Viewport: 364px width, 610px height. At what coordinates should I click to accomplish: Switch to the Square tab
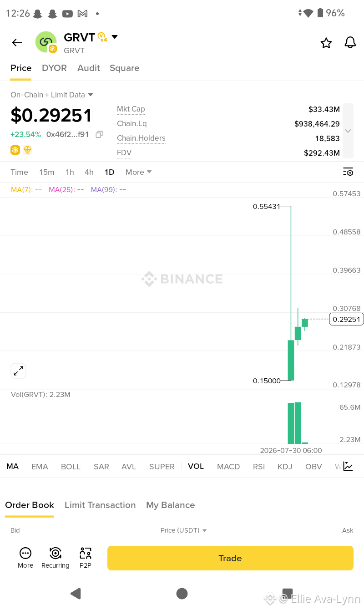click(124, 68)
